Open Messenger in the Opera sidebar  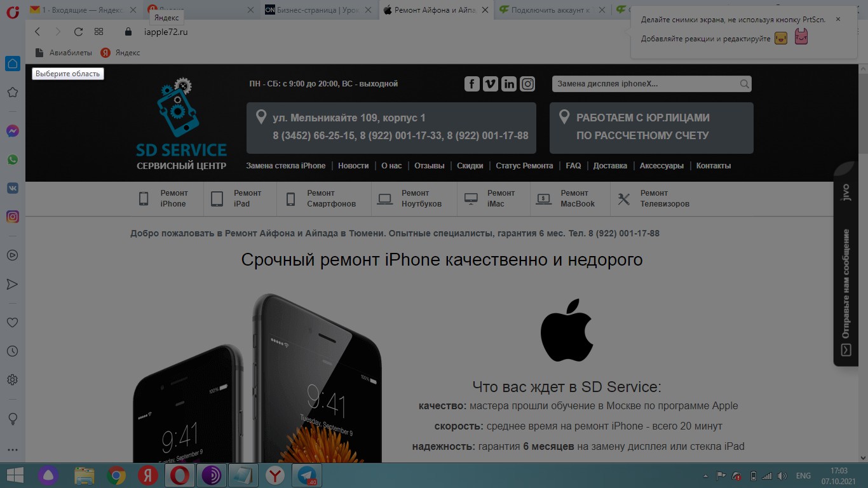point(12,131)
